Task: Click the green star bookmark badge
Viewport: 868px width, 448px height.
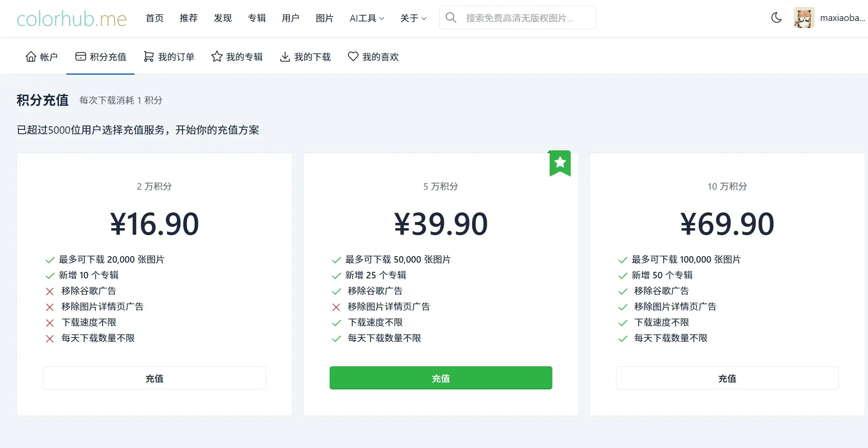Action: [x=560, y=163]
